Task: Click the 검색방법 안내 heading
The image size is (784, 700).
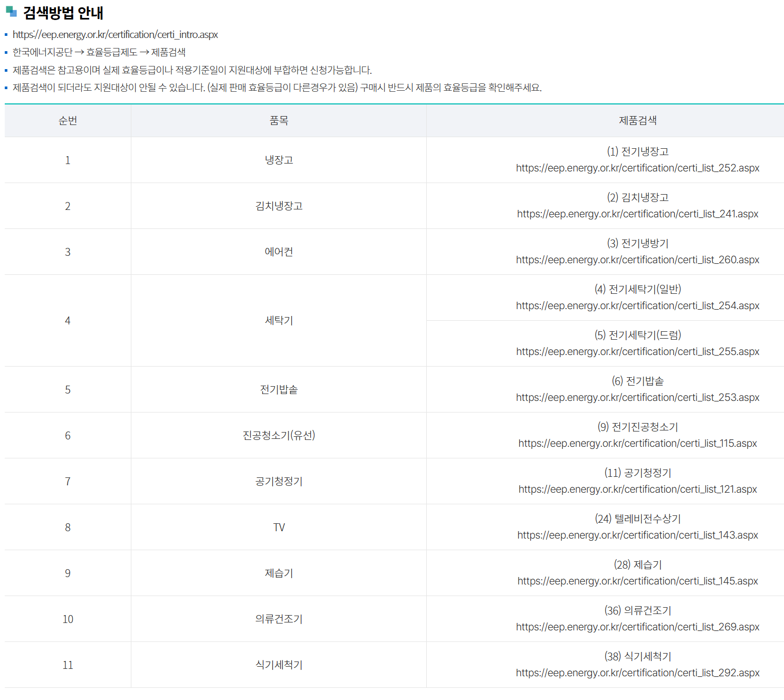Action: (x=63, y=13)
